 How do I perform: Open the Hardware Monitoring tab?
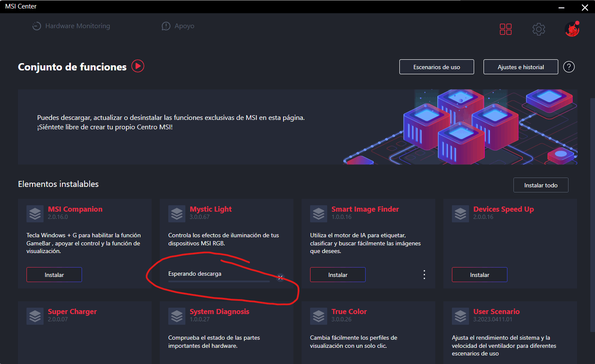(71, 26)
